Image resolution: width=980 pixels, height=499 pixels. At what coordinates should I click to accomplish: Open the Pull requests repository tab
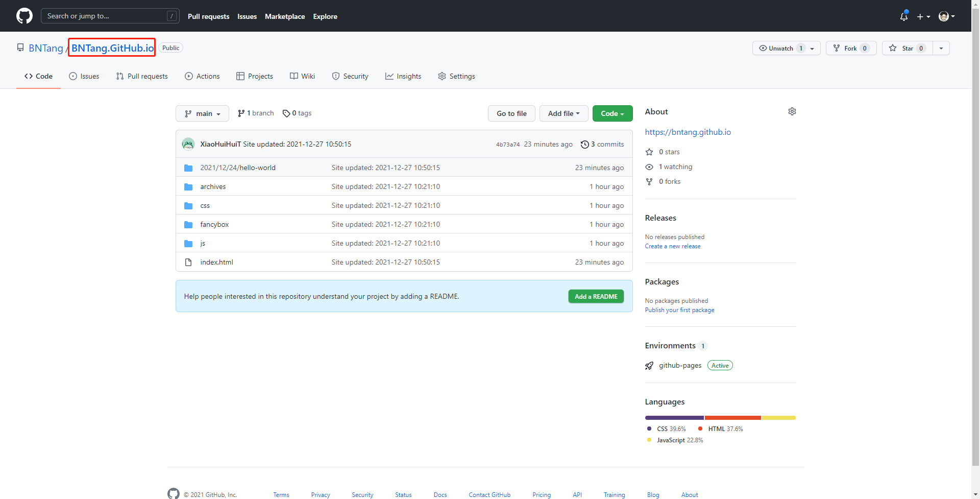click(x=142, y=76)
